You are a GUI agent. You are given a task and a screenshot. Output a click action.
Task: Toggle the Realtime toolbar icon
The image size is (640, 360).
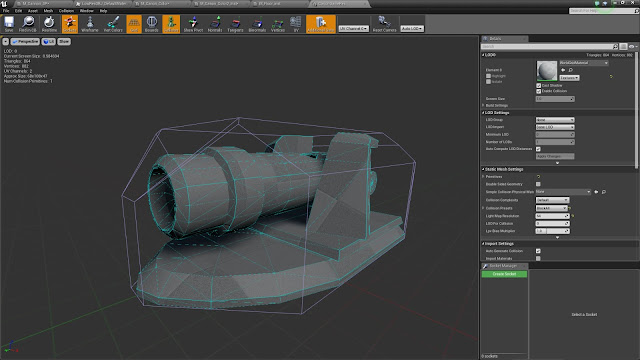point(49,24)
